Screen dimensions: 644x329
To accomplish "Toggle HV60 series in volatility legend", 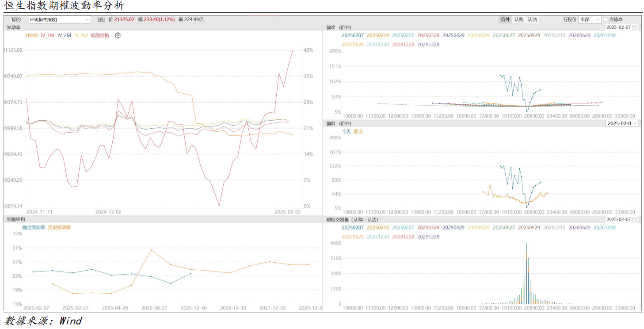I will tap(31, 35).
